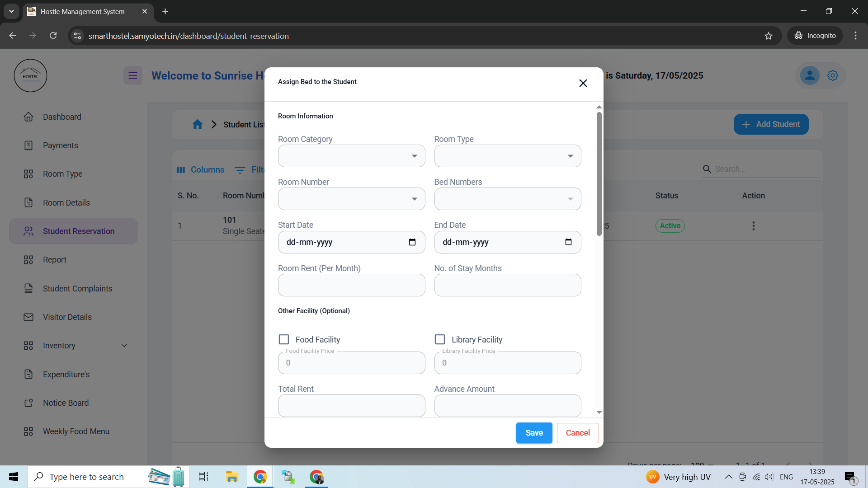Click the three-dot action menu on the student row
This screenshot has height=488, width=868.
click(753, 226)
